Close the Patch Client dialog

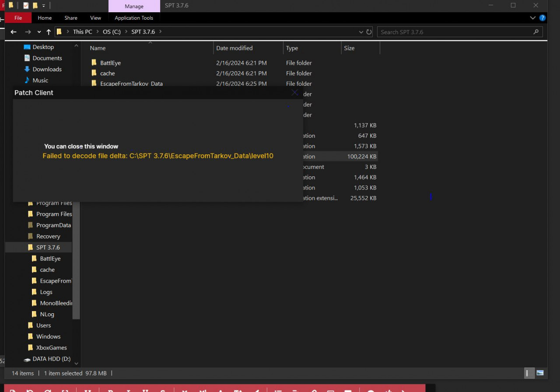pos(294,92)
